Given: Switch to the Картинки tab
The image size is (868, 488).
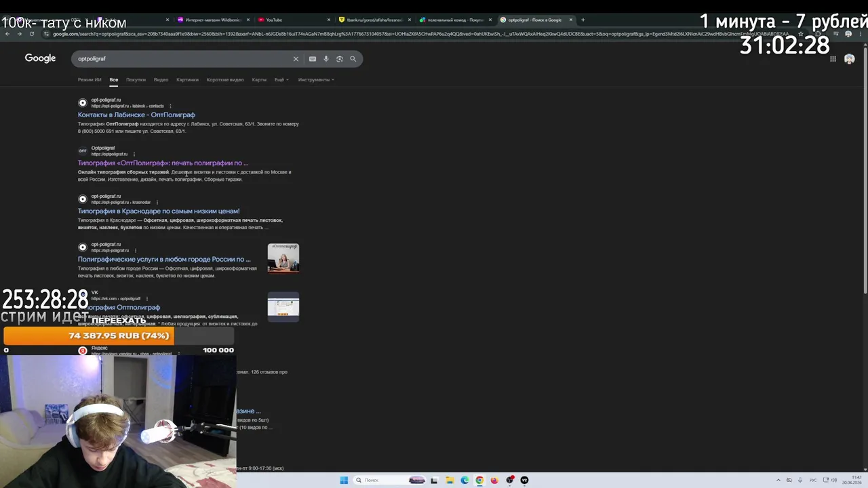Looking at the screenshot, I should click(187, 79).
